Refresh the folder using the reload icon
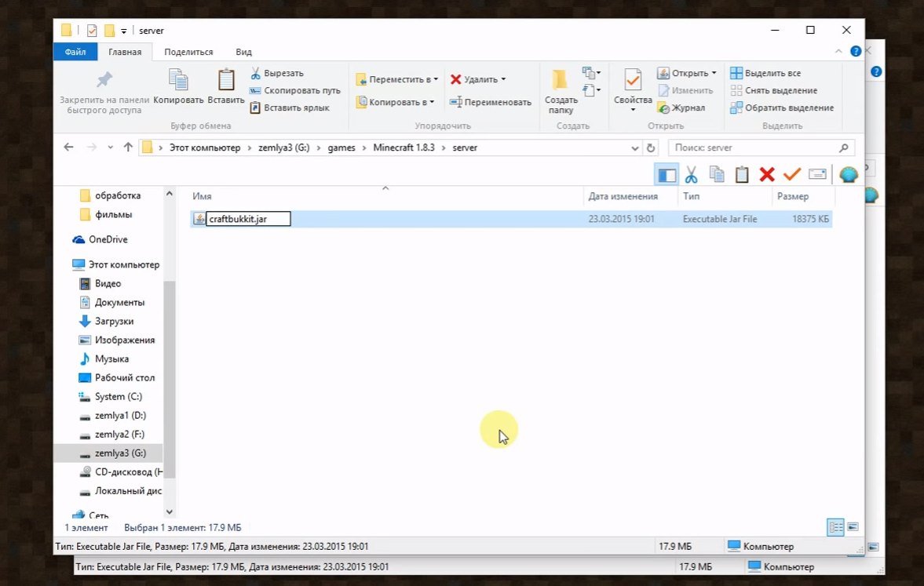 point(651,147)
